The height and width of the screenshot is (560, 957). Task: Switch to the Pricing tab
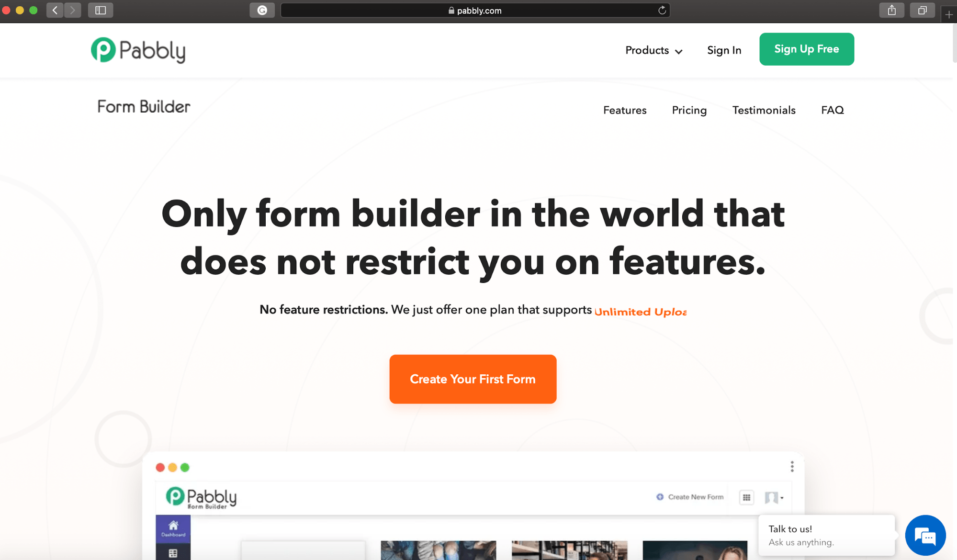pyautogui.click(x=689, y=110)
